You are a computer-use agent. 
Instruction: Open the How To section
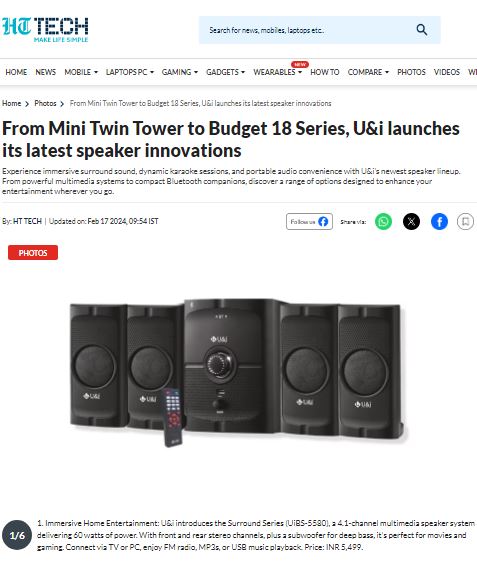(325, 72)
